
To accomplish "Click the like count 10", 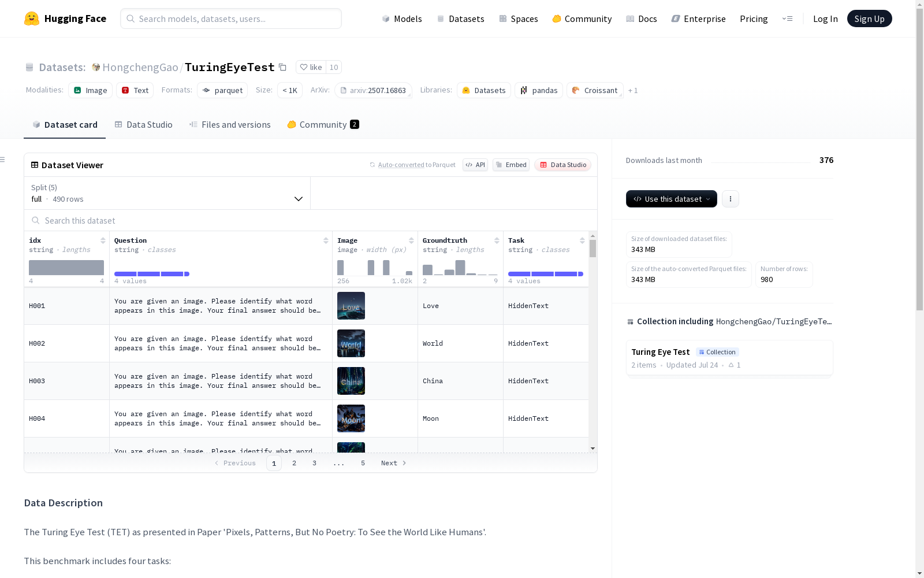I will click(334, 67).
